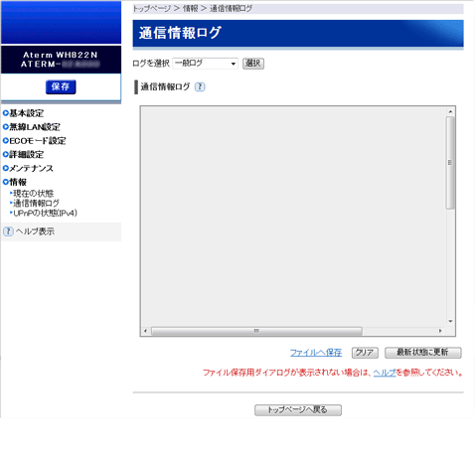Open the ヘルプ link in red note

click(385, 373)
